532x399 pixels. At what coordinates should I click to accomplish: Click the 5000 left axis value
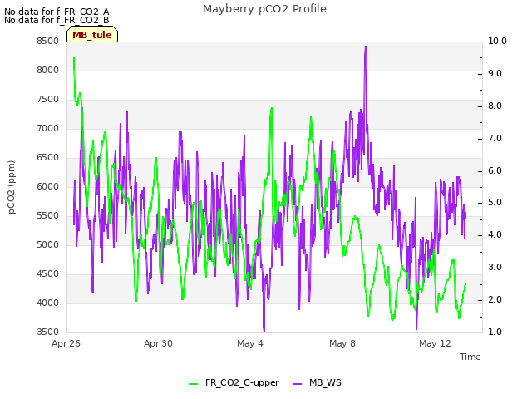48,244
